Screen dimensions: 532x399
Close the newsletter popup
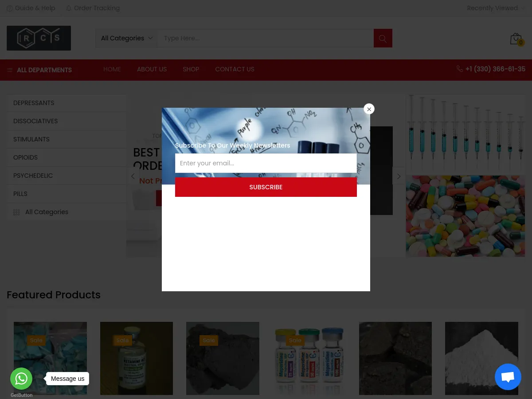(369, 109)
